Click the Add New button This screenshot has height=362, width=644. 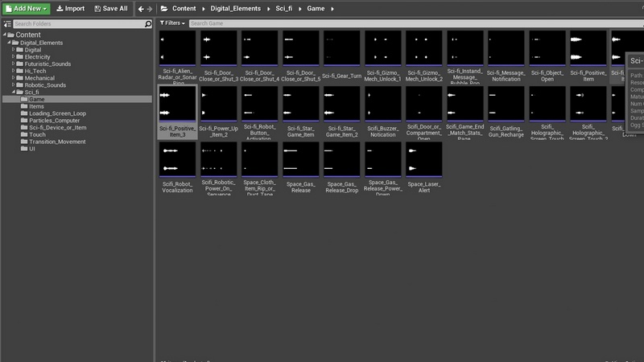27,8
